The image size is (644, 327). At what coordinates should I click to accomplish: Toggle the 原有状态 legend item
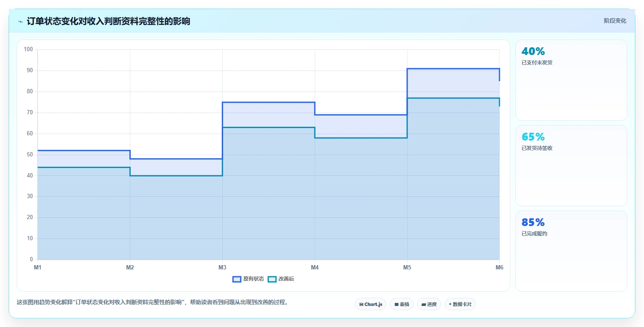pyautogui.click(x=248, y=279)
